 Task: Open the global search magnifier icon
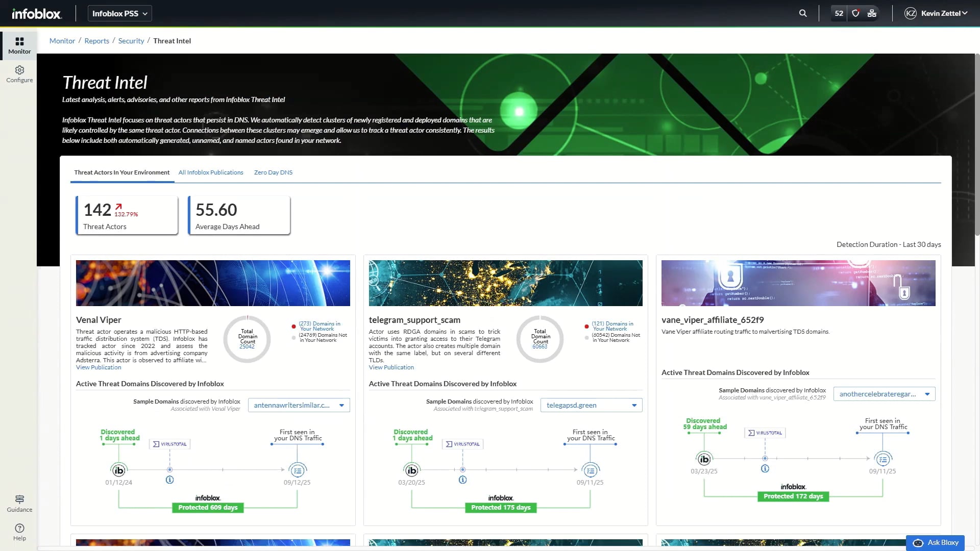pos(802,13)
